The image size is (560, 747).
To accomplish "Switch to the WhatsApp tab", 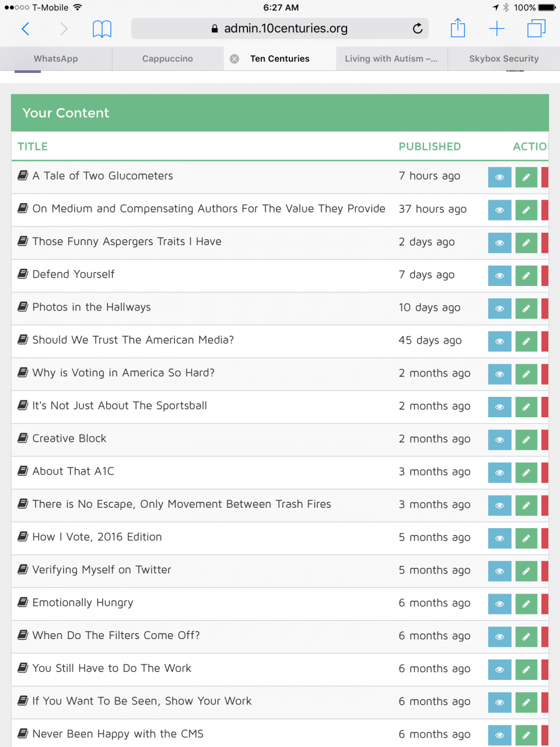I will click(x=56, y=59).
